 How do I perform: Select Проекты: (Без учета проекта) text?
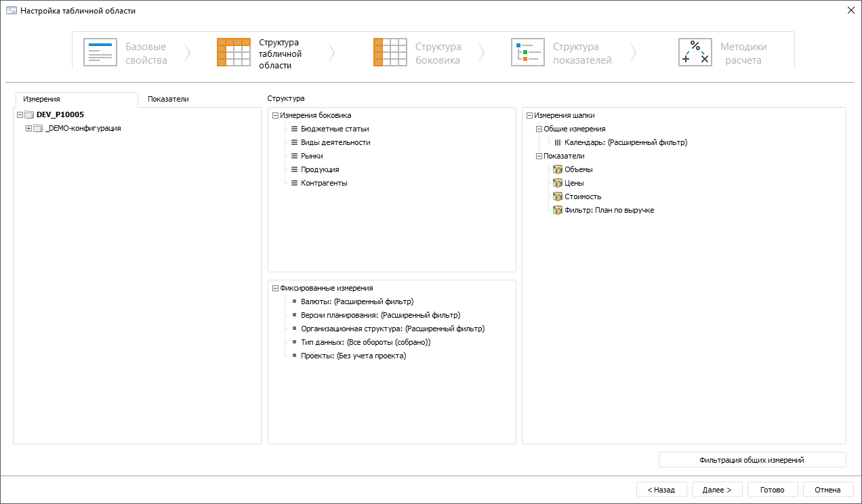click(x=354, y=356)
